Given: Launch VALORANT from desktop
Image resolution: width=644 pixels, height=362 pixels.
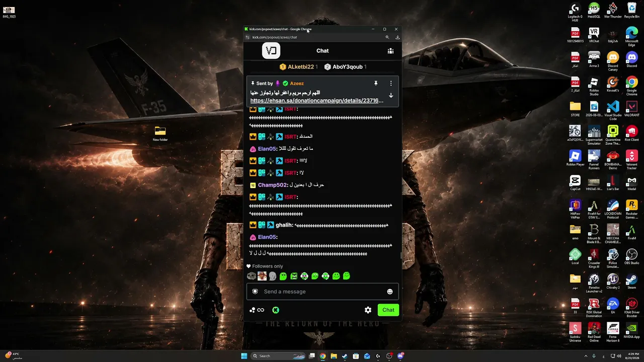Looking at the screenshot, I should 632,109.
